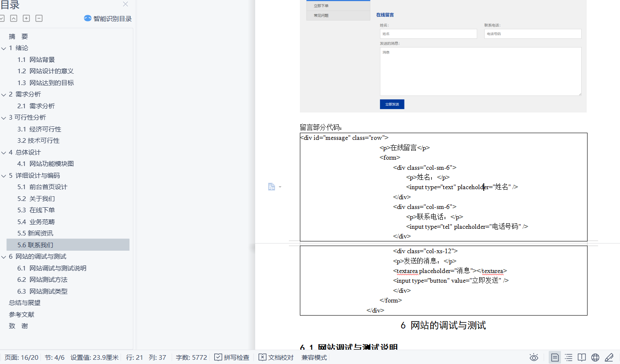620x364 pixels.
Task: Open 文档校对 document proofreading
Action: (276, 357)
